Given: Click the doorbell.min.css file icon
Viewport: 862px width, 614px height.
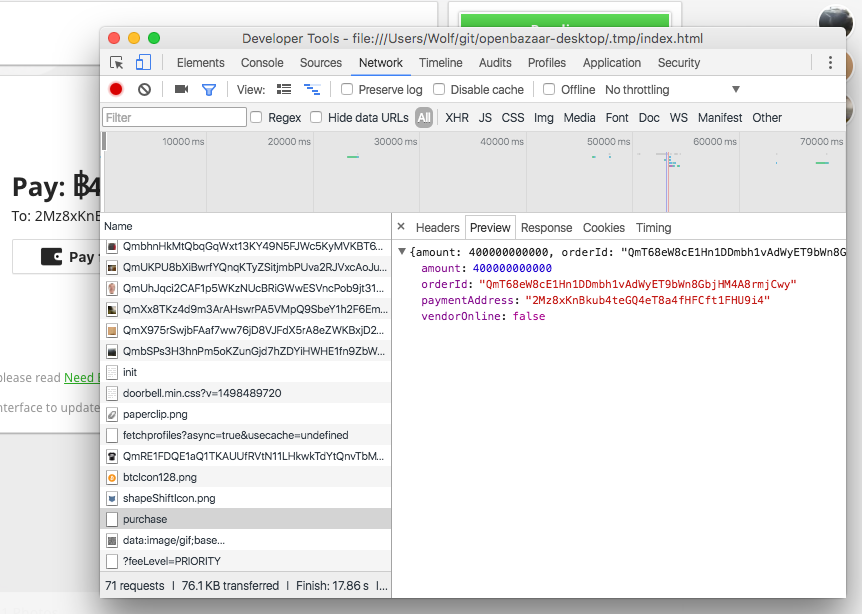Looking at the screenshot, I should click(x=112, y=394).
